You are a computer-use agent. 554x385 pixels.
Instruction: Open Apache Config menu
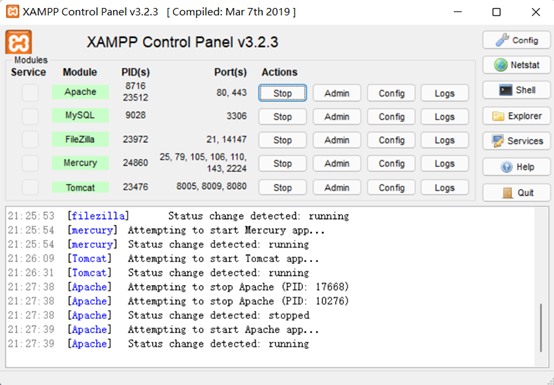(x=391, y=93)
